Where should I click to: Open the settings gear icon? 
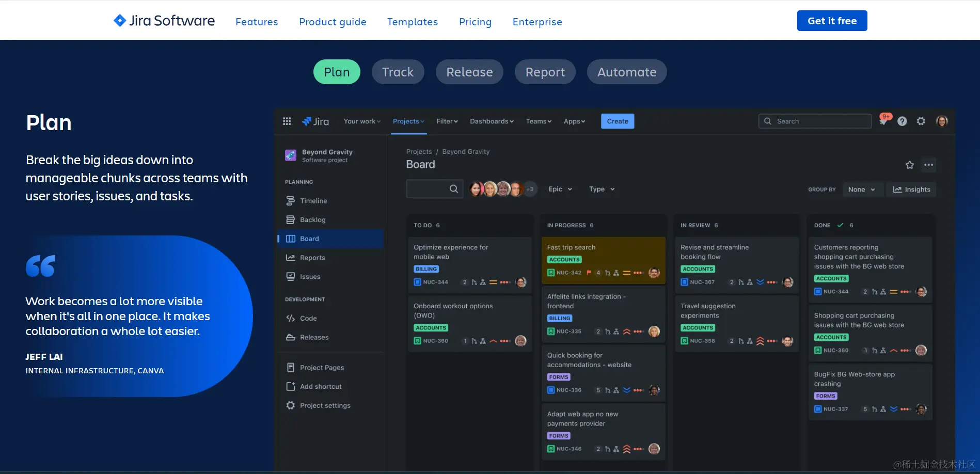coord(921,121)
